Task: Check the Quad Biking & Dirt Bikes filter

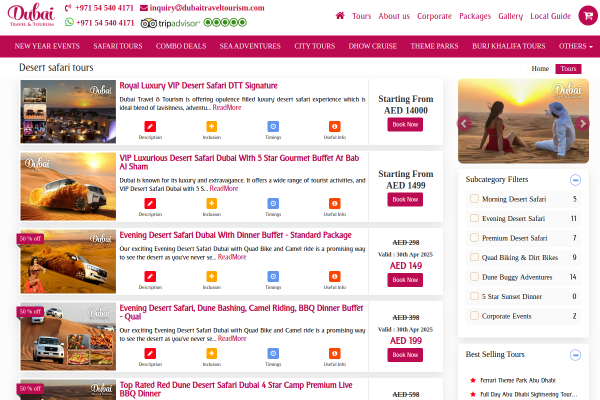Action: [474, 257]
